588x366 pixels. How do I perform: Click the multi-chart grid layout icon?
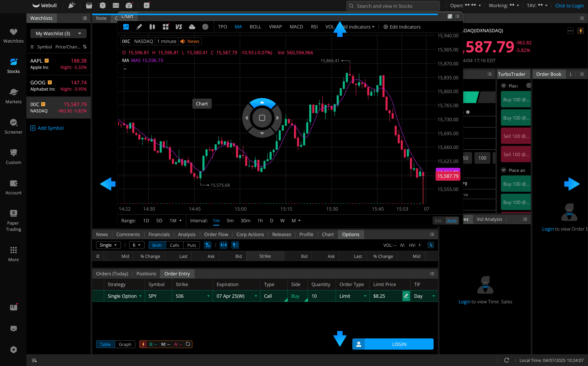click(x=165, y=27)
